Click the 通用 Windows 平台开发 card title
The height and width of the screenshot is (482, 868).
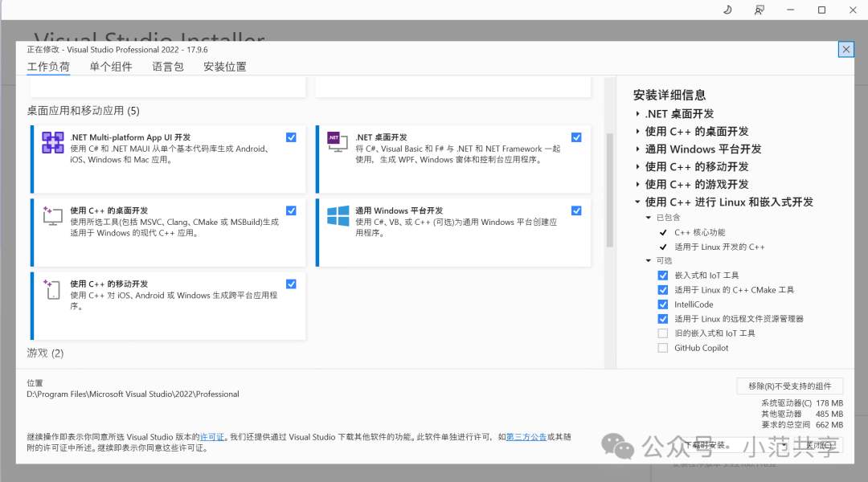(x=399, y=210)
